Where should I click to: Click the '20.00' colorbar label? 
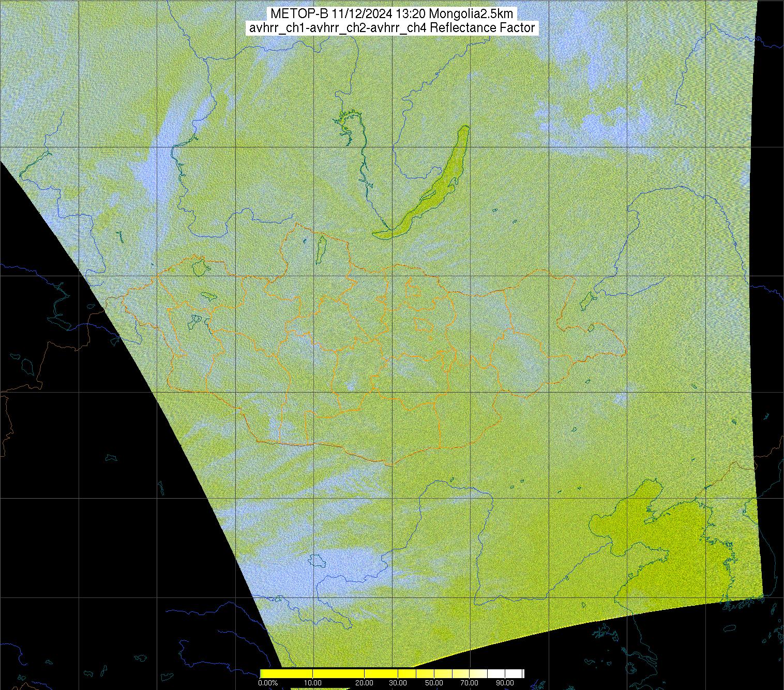[365, 683]
